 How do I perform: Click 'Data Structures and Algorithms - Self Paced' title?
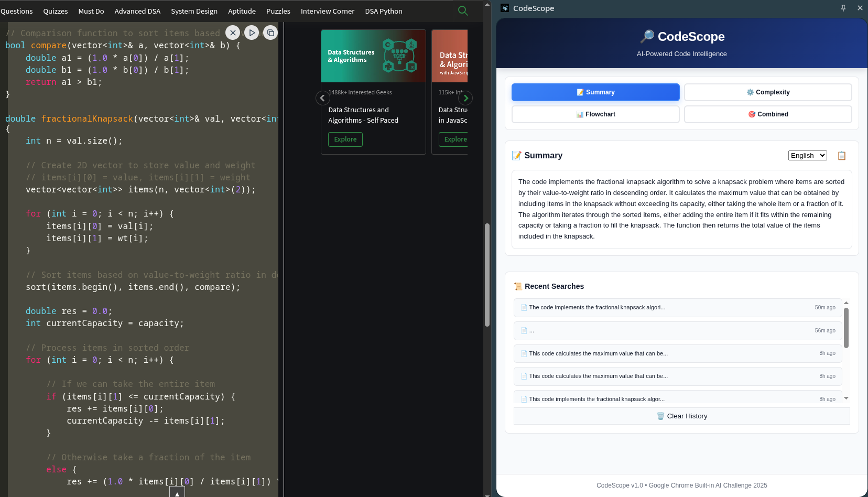click(x=363, y=115)
